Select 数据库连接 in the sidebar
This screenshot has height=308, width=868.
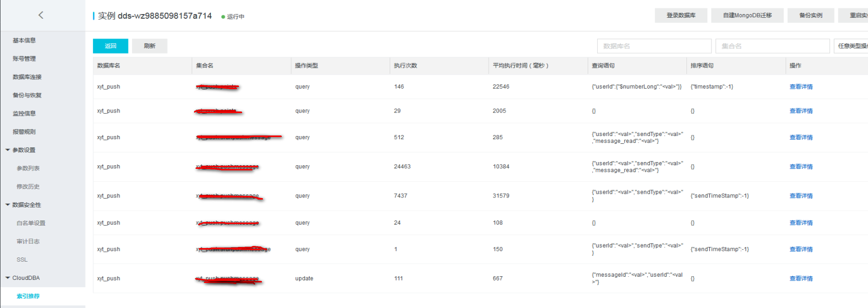coord(27,77)
